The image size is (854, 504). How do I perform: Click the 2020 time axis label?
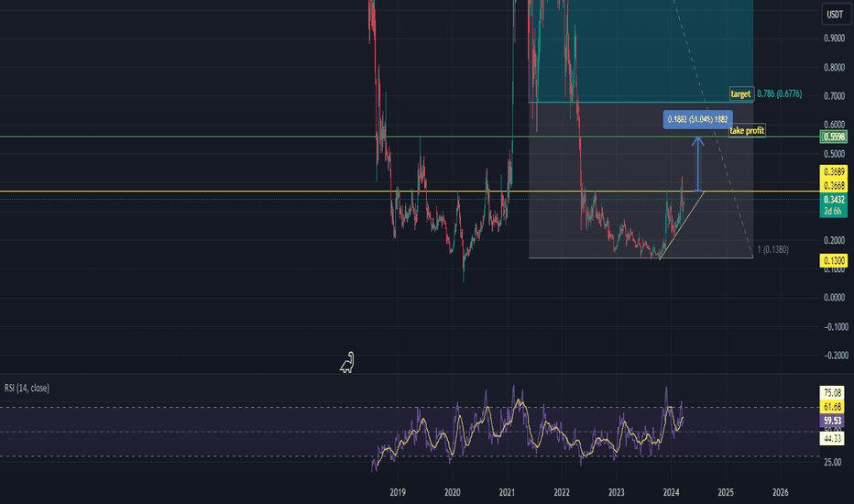tap(452, 493)
